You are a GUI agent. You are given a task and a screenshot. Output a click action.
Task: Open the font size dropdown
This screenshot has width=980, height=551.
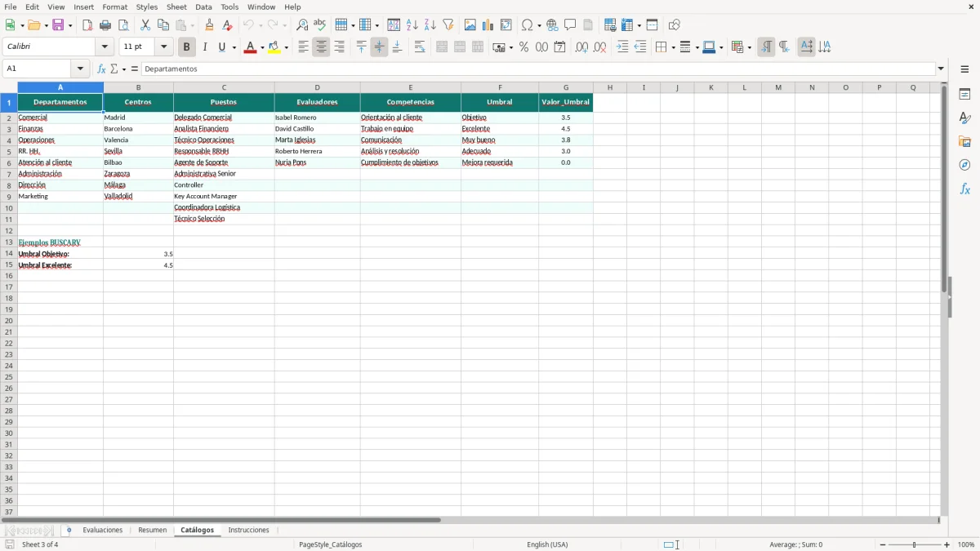[x=163, y=47]
